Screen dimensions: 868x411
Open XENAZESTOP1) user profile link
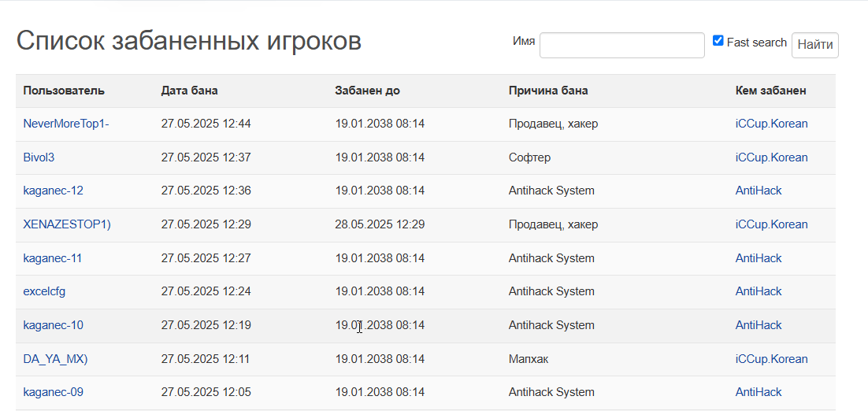click(67, 224)
